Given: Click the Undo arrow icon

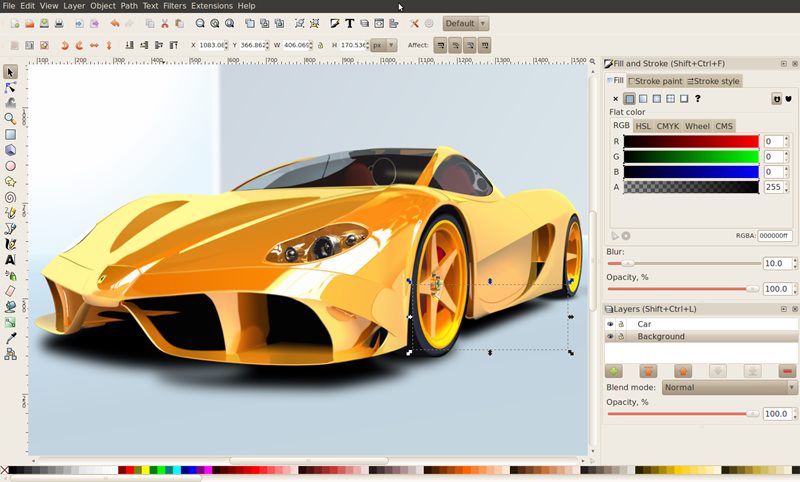Looking at the screenshot, I should (x=115, y=23).
